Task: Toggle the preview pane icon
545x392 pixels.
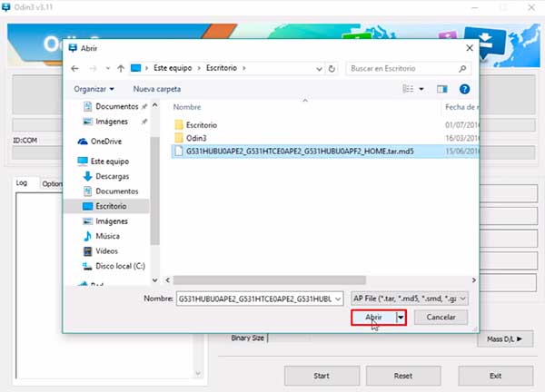Action: coord(442,89)
